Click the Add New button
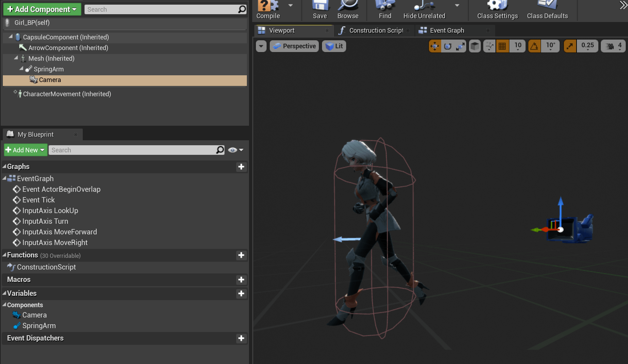This screenshot has height=364, width=628. 25,150
